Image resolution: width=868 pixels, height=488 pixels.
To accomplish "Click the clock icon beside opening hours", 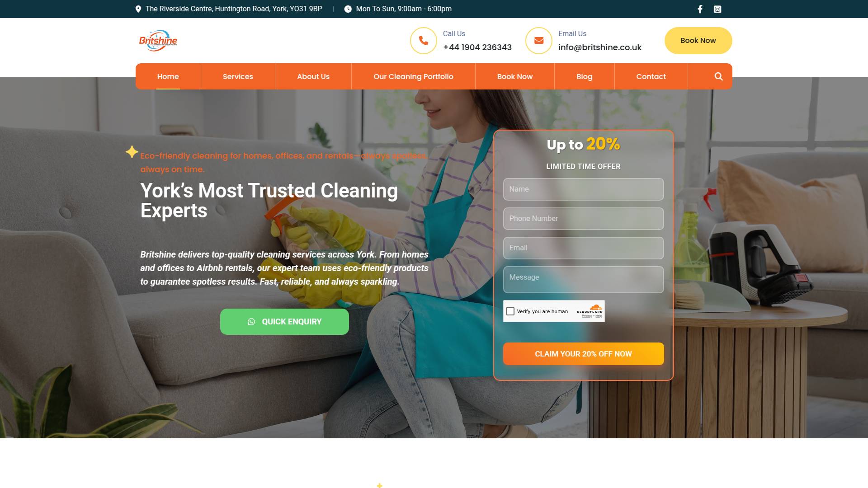I will click(348, 9).
